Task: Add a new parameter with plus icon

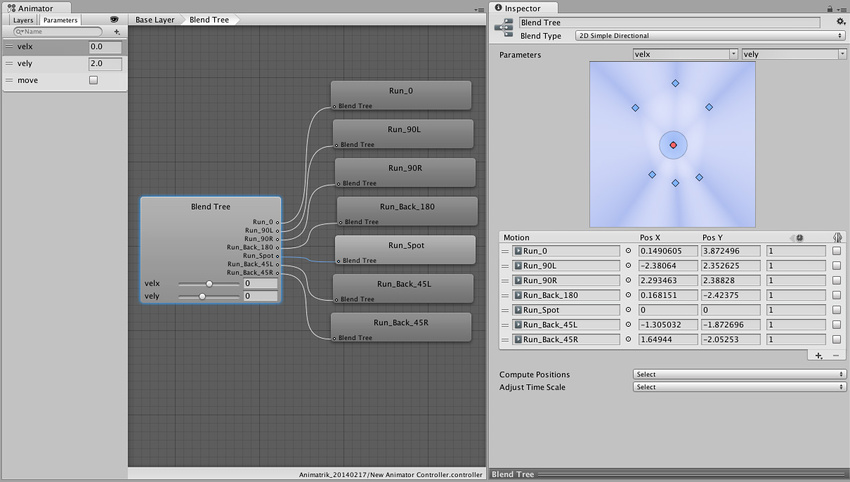Action: point(117,32)
